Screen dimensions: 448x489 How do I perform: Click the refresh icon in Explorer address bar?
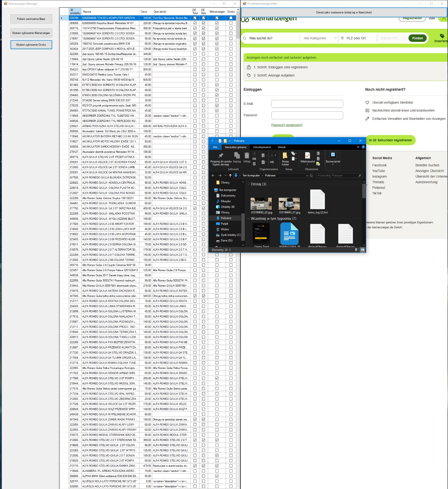311,175
